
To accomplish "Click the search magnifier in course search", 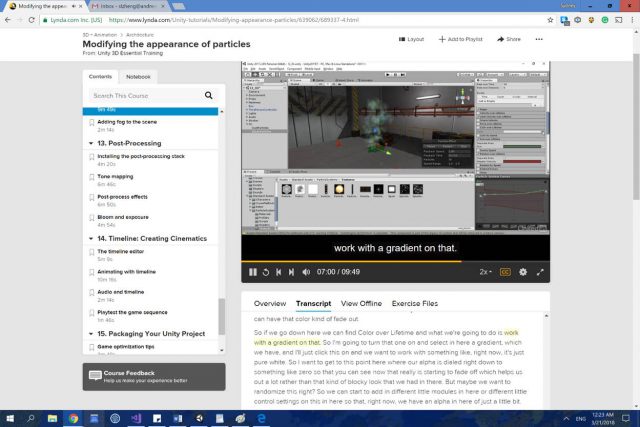I will [209, 95].
